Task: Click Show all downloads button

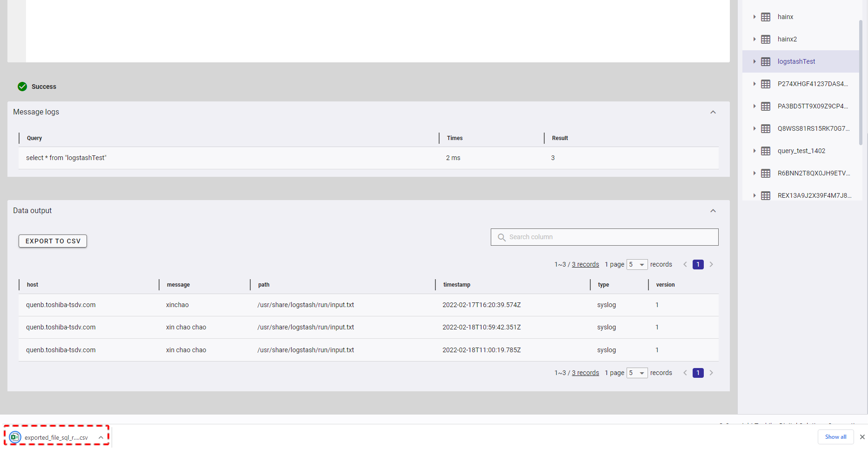Action: pyautogui.click(x=835, y=437)
